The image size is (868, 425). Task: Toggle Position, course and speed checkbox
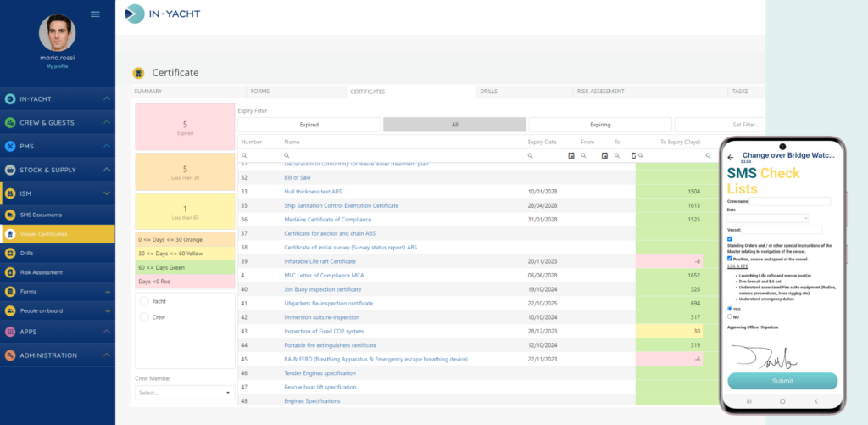[730, 259]
